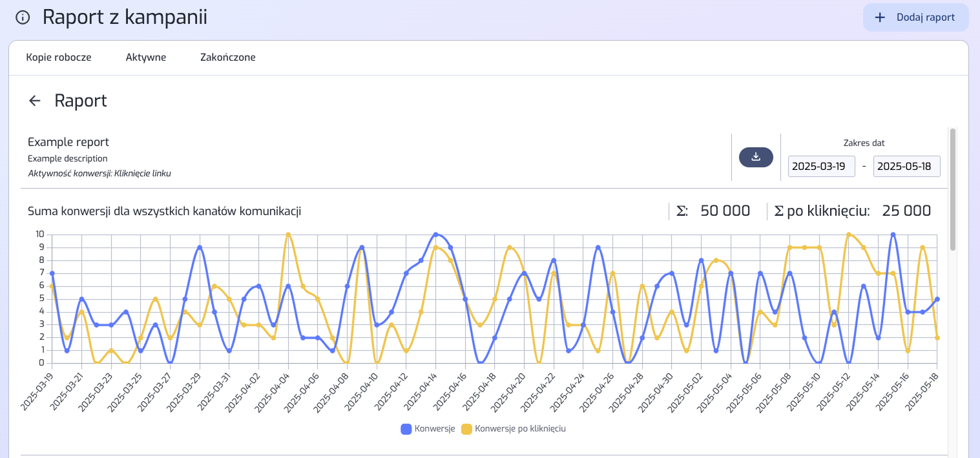Click the blue peak data point on 2025-04-14

tap(435, 234)
